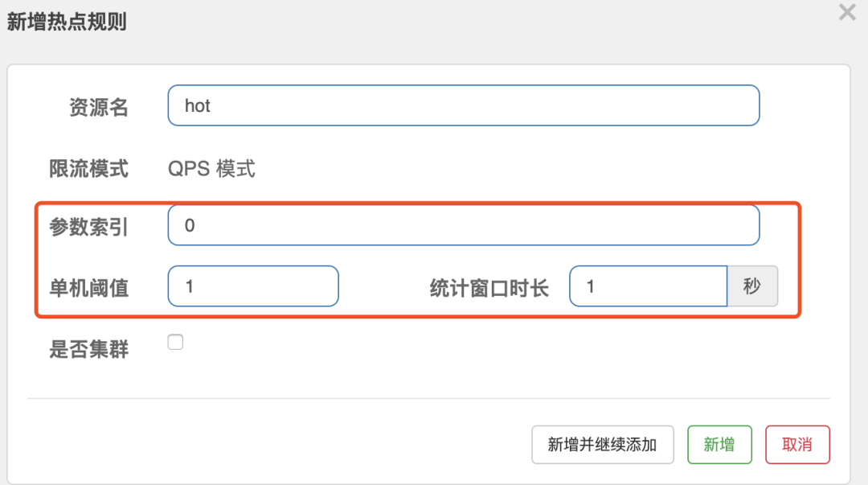Enable the 是否集群 checkbox
This screenshot has width=868, height=485.
(175, 342)
